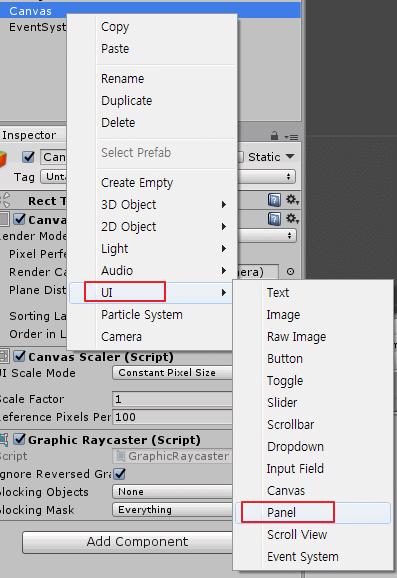Image resolution: width=397 pixels, height=578 pixels.
Task: Create a UI Panel element
Action: [x=313, y=512]
